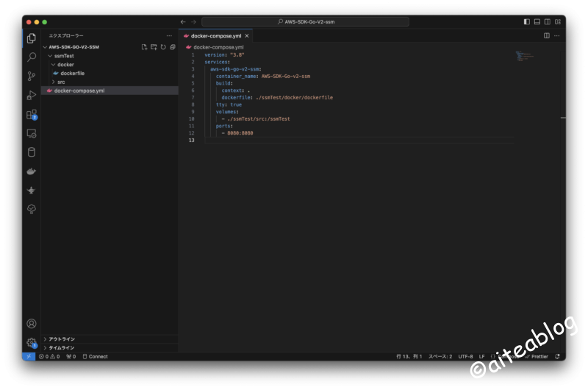Screen dimensions: 588x390
Task: Open the Remote Explorer view
Action: click(x=32, y=133)
